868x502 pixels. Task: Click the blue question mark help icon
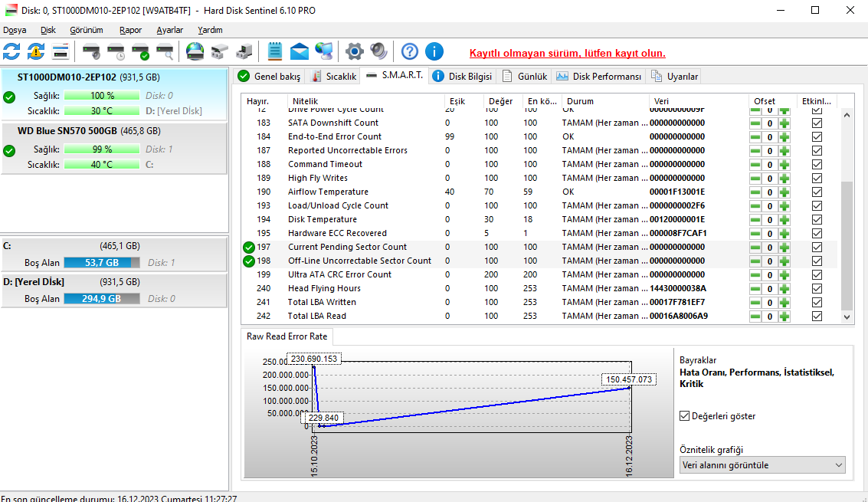(x=410, y=51)
